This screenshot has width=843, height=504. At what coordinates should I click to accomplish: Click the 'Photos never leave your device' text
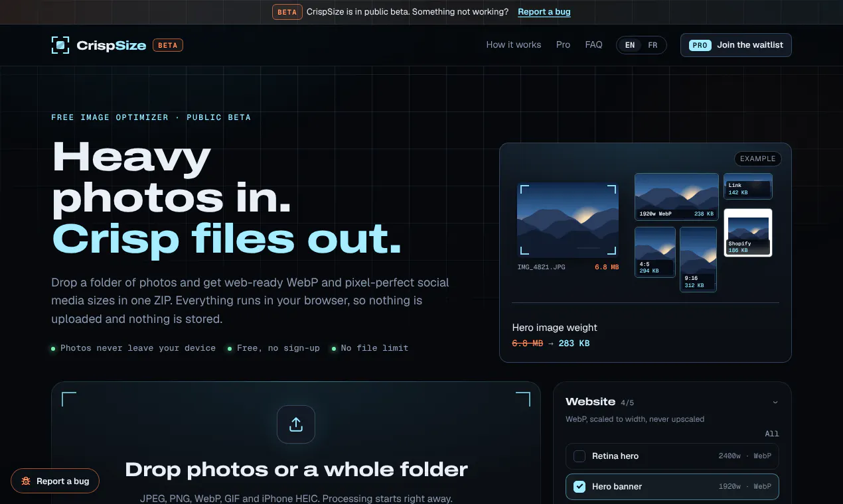click(138, 348)
